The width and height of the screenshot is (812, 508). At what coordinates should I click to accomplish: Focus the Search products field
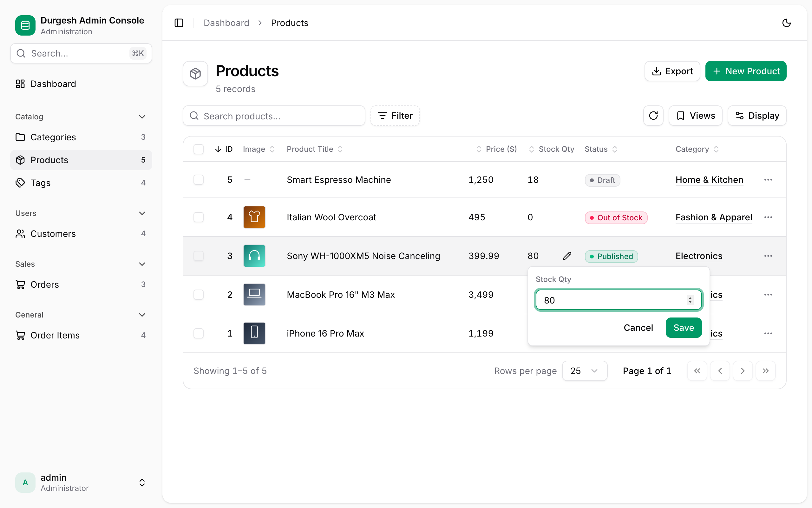[x=274, y=116]
